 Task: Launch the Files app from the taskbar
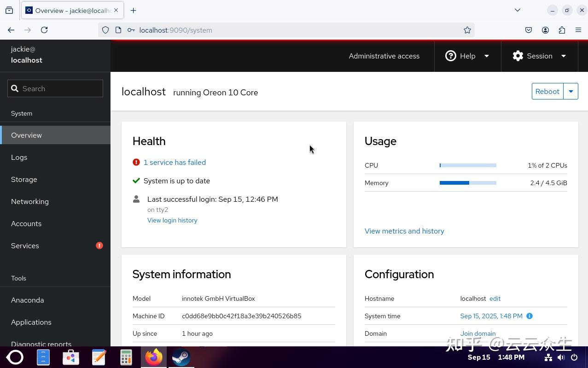pyautogui.click(x=43, y=357)
